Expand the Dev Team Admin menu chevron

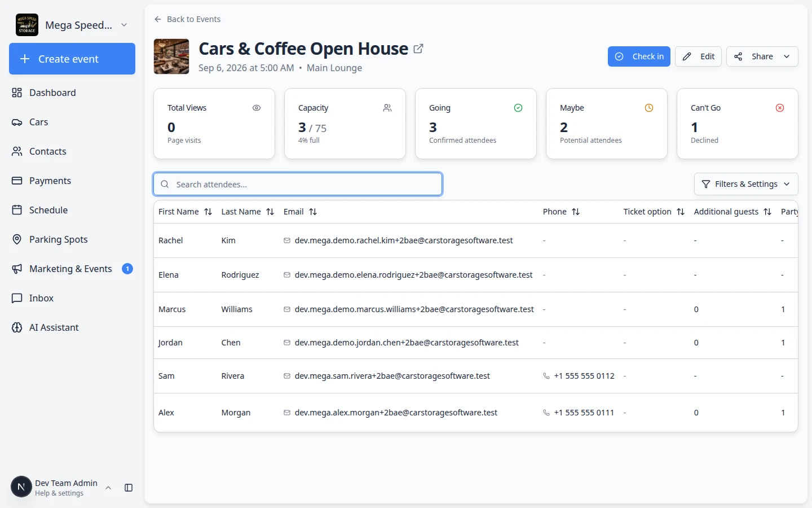click(x=108, y=488)
